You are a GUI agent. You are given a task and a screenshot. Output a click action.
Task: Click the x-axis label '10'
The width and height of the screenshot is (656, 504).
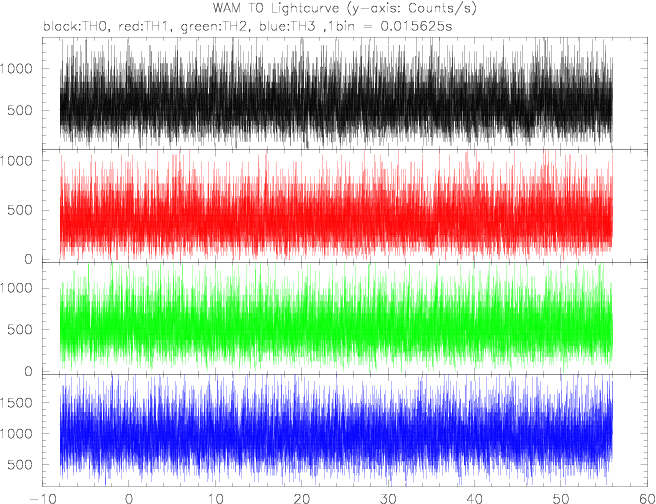215,498
